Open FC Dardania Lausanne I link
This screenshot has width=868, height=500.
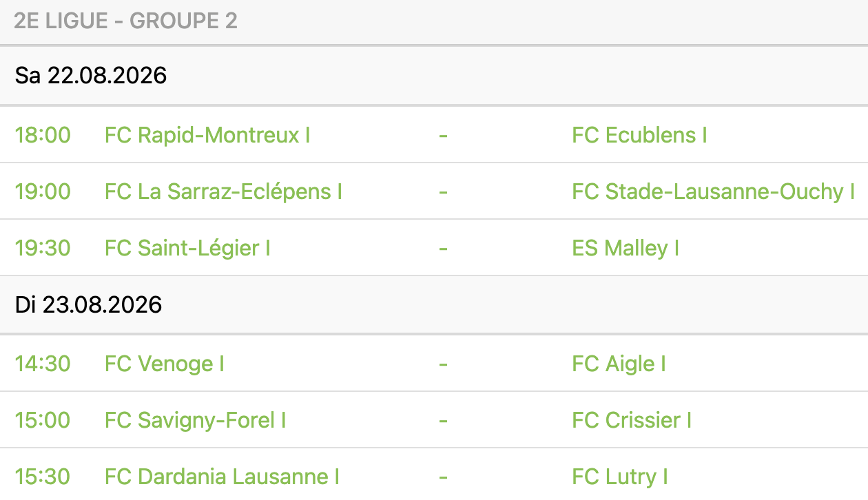tap(222, 477)
